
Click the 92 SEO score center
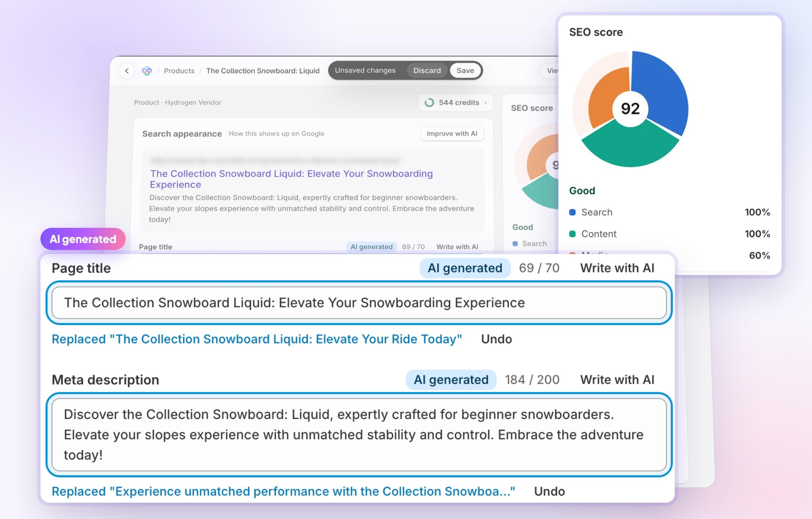click(630, 109)
